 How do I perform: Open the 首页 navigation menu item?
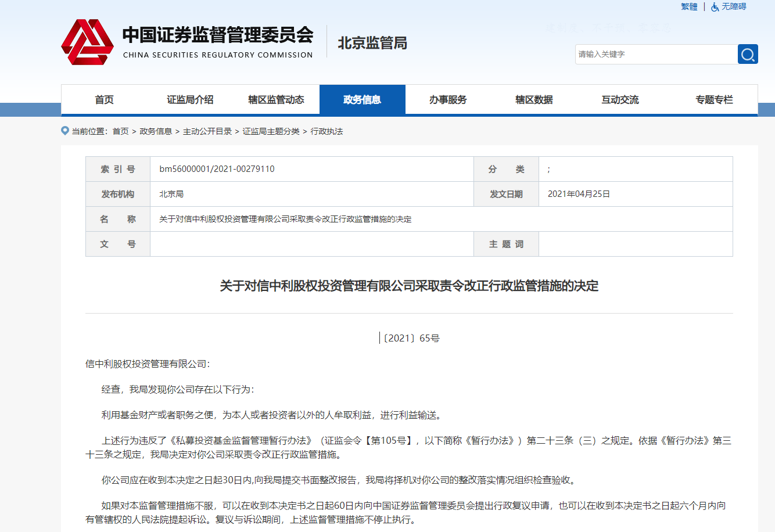point(104,99)
